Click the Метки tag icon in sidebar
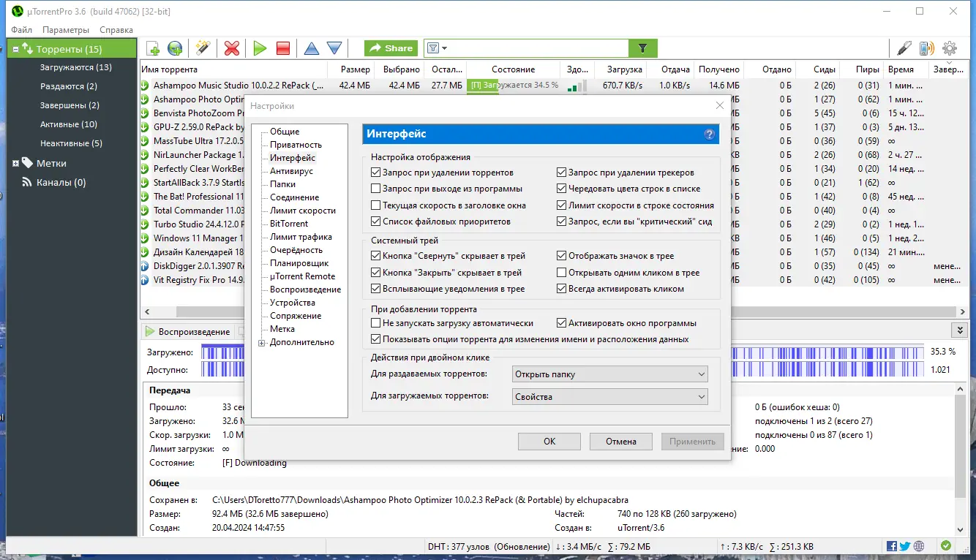This screenshot has height=560, width=976. [27, 163]
